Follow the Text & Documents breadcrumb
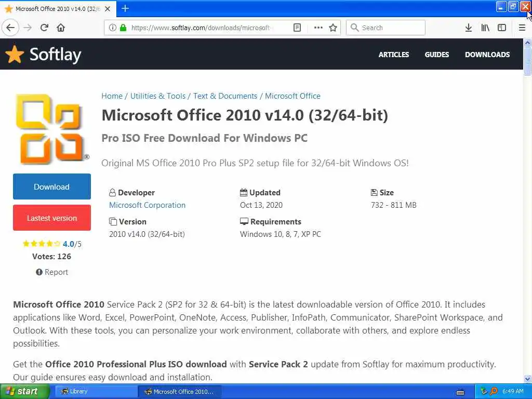Screen dimensions: 532x399 point(225,96)
